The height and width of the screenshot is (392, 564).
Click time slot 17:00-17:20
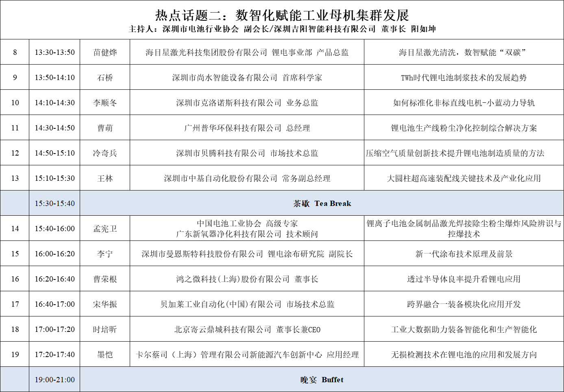[x=54, y=329]
